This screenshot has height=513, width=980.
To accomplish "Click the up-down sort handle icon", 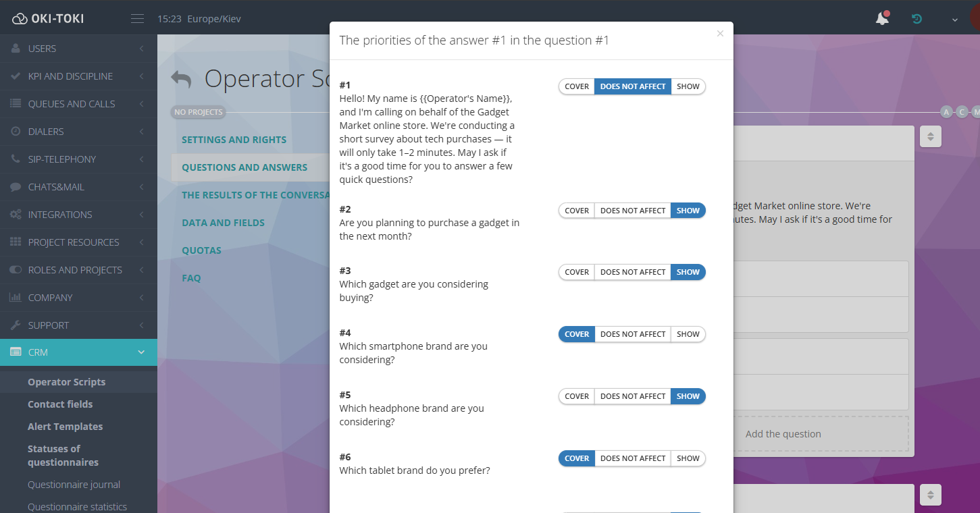I will [930, 136].
